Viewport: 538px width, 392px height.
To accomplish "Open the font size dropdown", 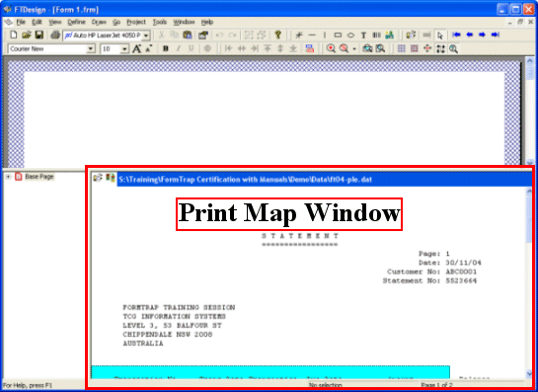I will tap(125, 49).
